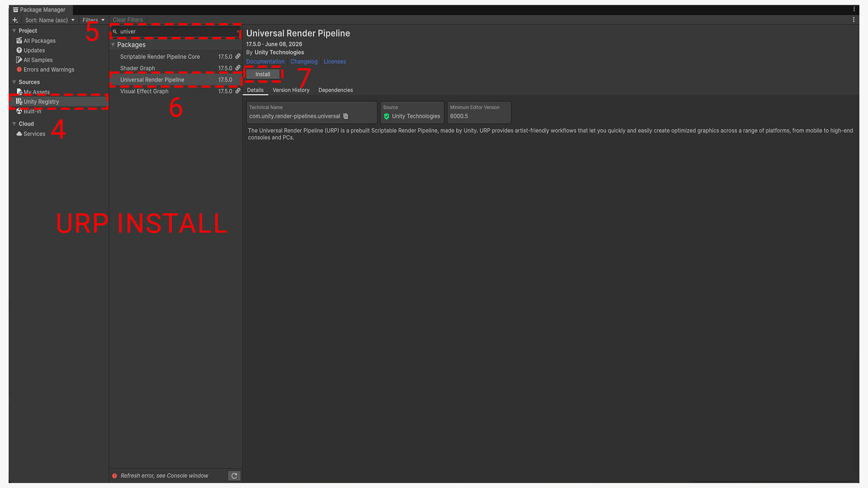Click the Services cloud icon
Screen dimensions: 868x488
pyautogui.click(x=19, y=134)
